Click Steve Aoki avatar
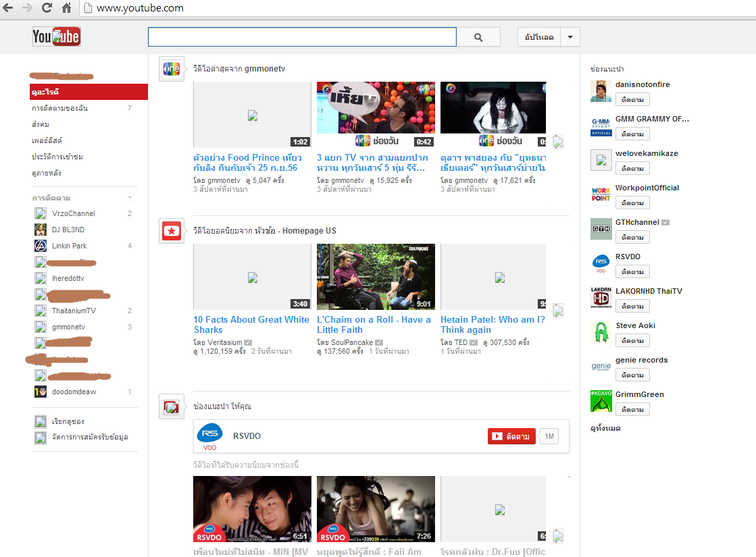This screenshot has height=557, width=756. coord(601,332)
